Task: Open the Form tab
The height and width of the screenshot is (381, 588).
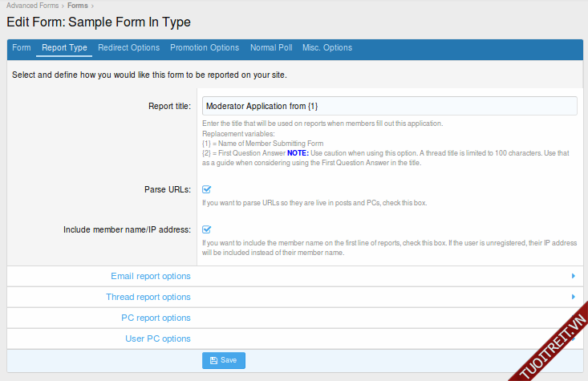Action: tap(22, 48)
